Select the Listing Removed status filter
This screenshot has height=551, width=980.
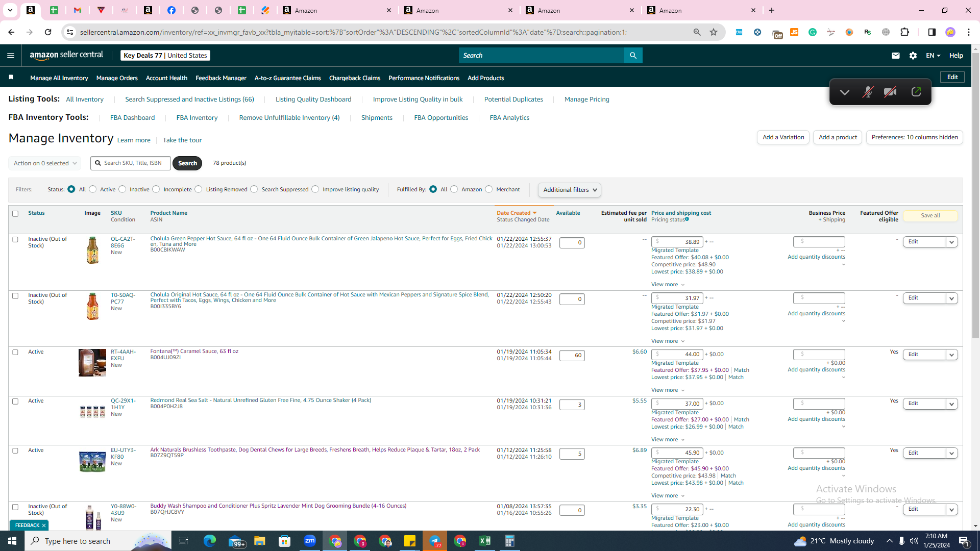[199, 189]
